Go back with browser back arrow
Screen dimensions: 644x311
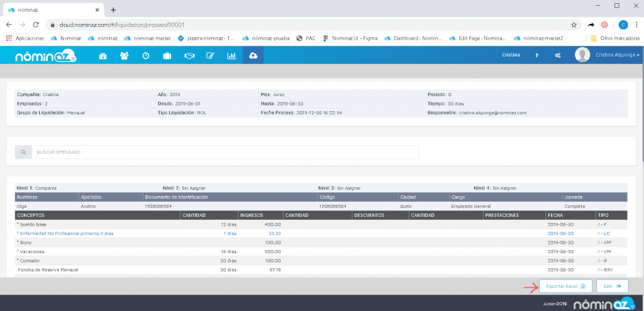tap(9, 25)
